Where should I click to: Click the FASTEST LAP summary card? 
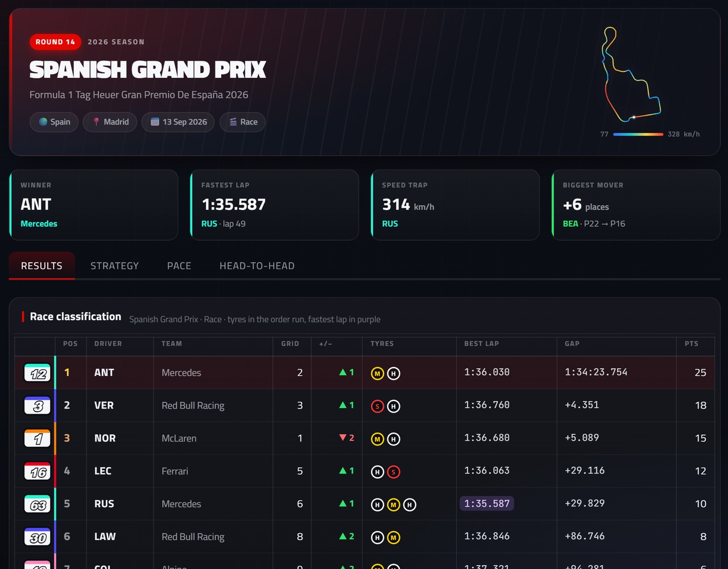coord(275,205)
